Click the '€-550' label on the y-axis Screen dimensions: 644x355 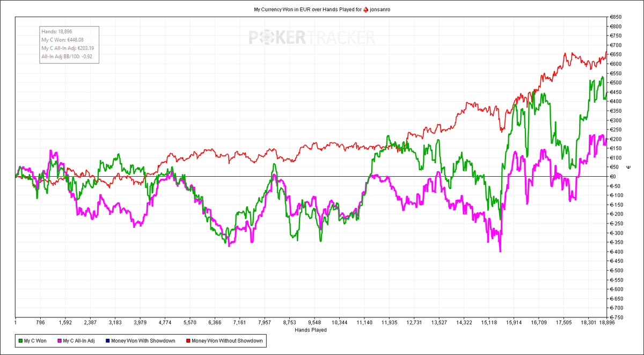point(617,280)
